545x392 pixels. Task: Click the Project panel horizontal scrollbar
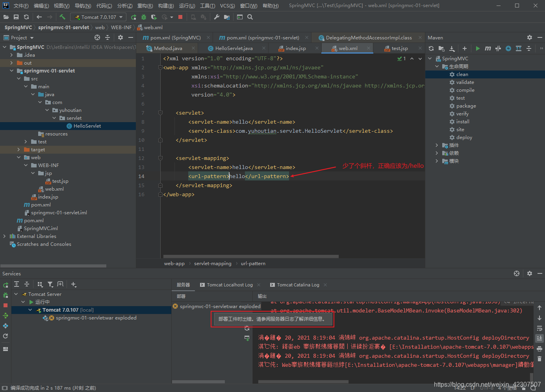click(53, 266)
